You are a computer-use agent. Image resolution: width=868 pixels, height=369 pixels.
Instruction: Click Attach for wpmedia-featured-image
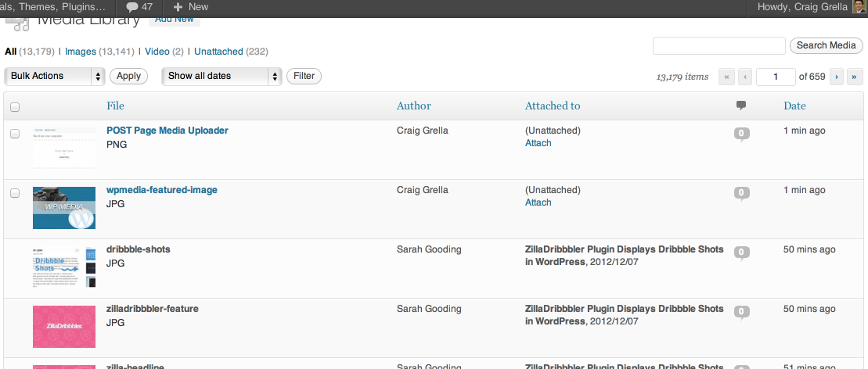[x=538, y=202]
